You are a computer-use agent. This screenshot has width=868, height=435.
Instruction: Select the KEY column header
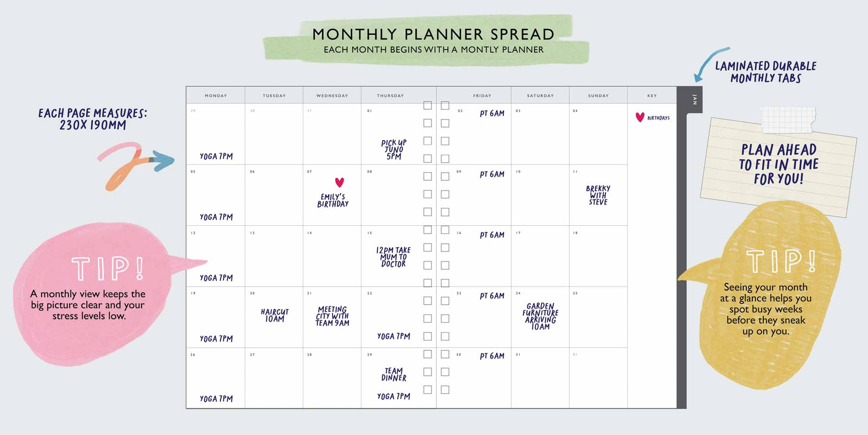click(x=652, y=96)
